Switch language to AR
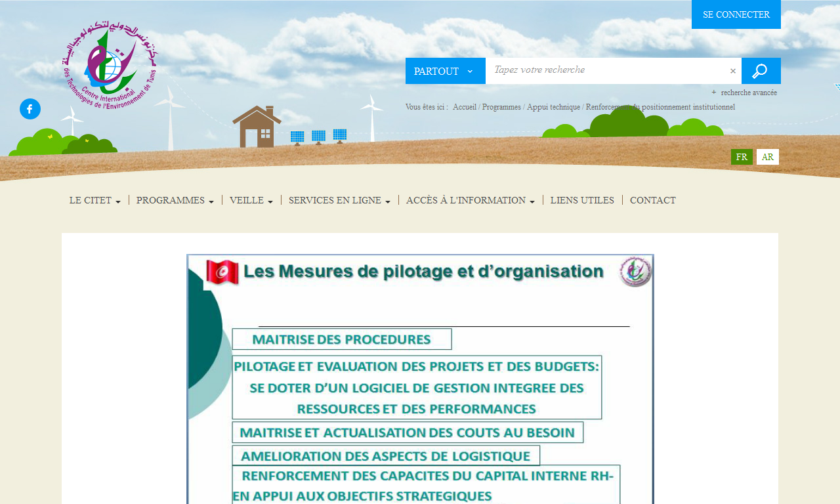840x504 pixels. tap(768, 157)
